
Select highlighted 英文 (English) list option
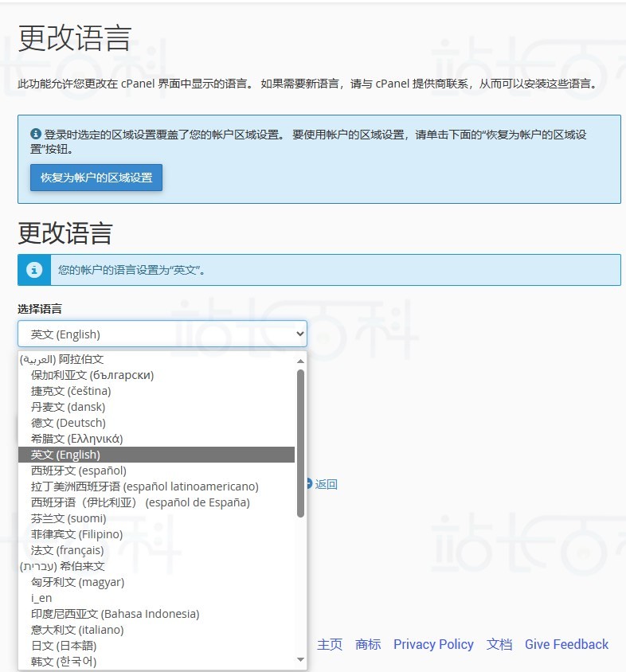click(156, 455)
